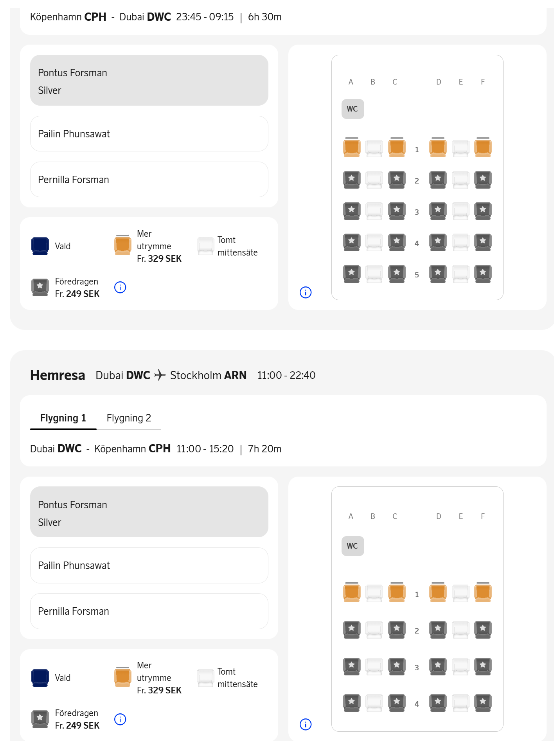Pick preferred seat 2D on the DWC–CPH flight
Viewport: 554px width, 756px height.
[x=438, y=630]
